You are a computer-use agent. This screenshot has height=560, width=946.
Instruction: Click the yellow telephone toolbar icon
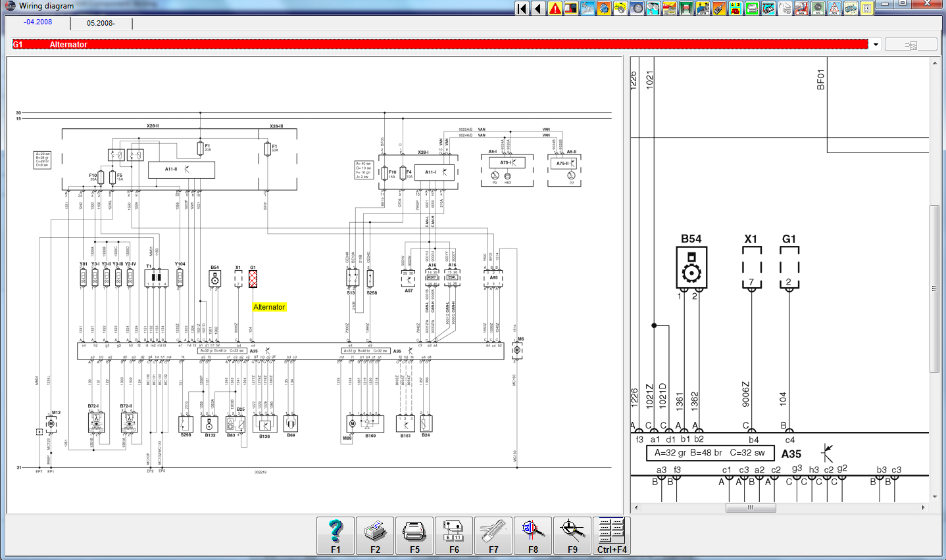coord(735,9)
